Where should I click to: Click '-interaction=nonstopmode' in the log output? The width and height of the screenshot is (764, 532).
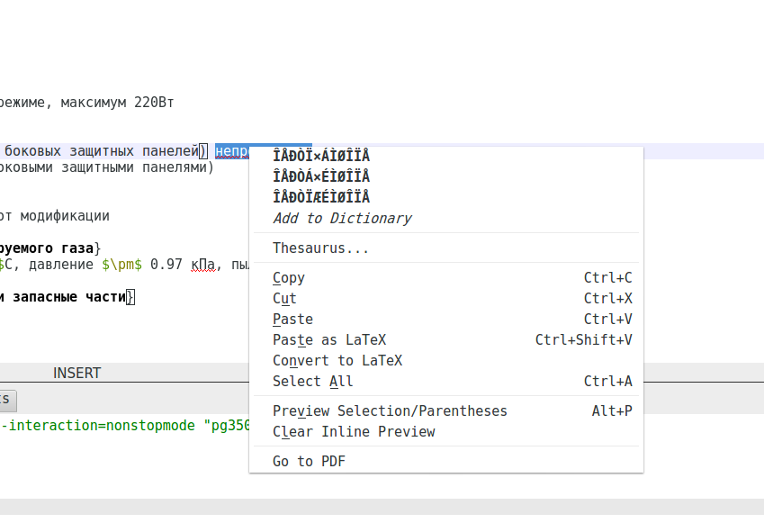(x=97, y=425)
